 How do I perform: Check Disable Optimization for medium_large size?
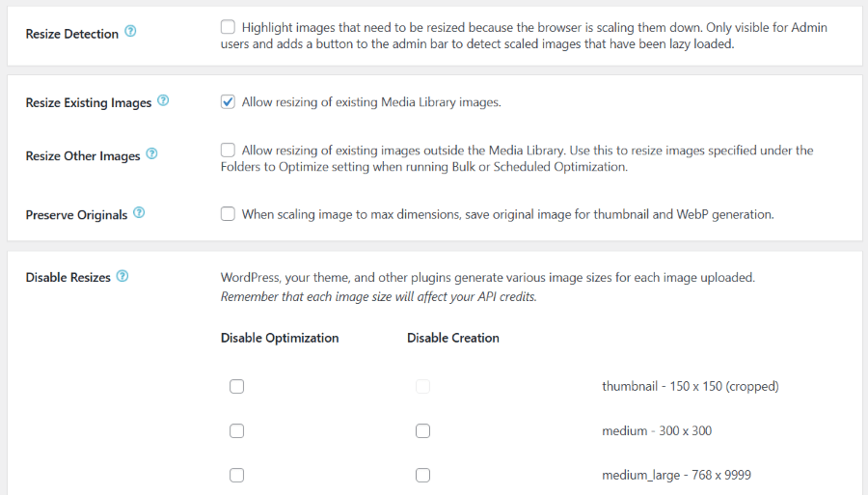(237, 475)
